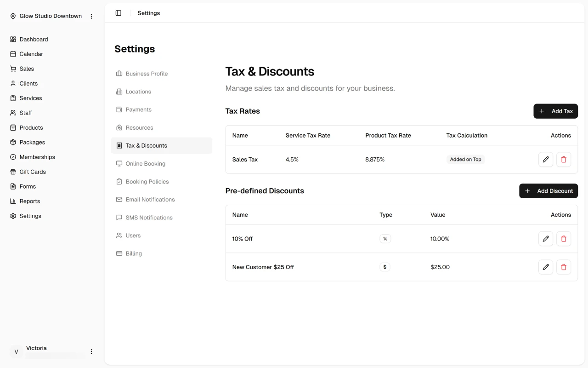This screenshot has width=588, height=368.
Task: Open Dashboard from sidebar
Action: tap(52, 40)
